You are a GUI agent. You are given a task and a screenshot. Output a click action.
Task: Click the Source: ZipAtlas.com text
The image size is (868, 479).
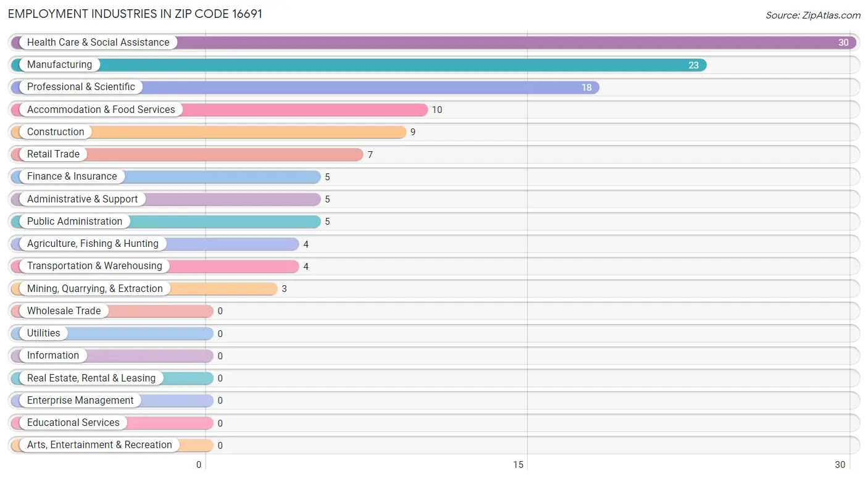click(812, 15)
